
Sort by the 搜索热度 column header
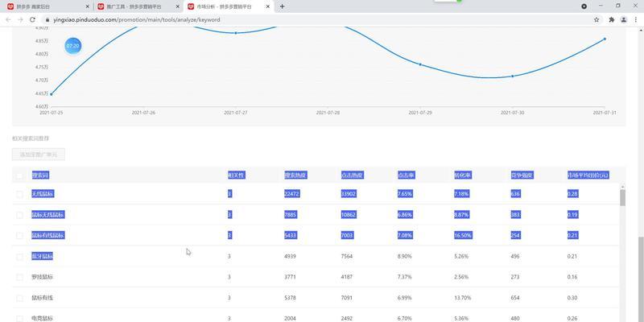point(295,175)
